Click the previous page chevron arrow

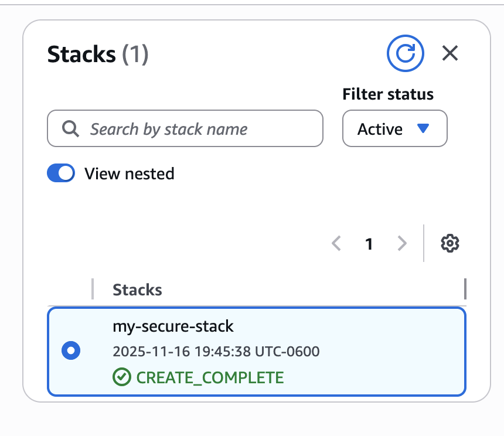coord(336,244)
